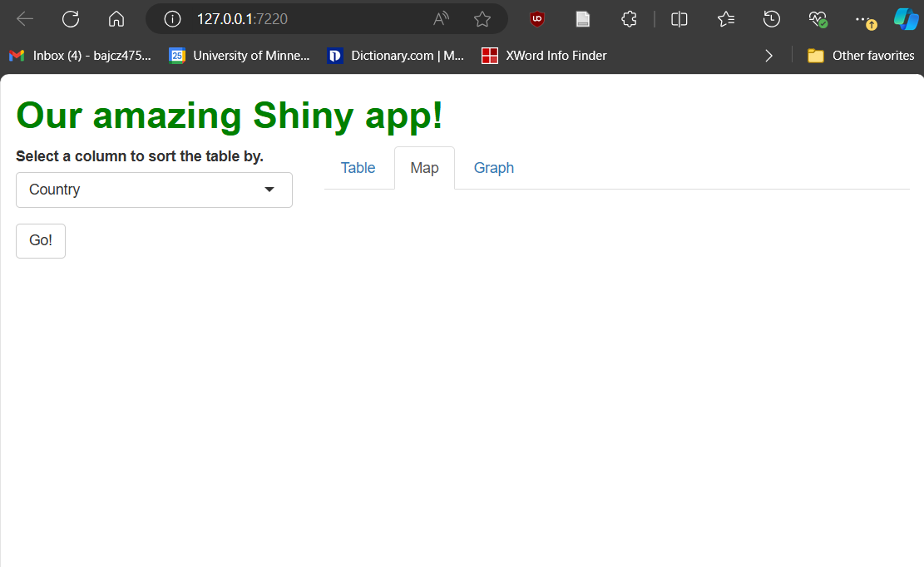Image resolution: width=924 pixels, height=567 pixels.
Task: Launch the Copilot sidebar icon
Action: point(906,19)
